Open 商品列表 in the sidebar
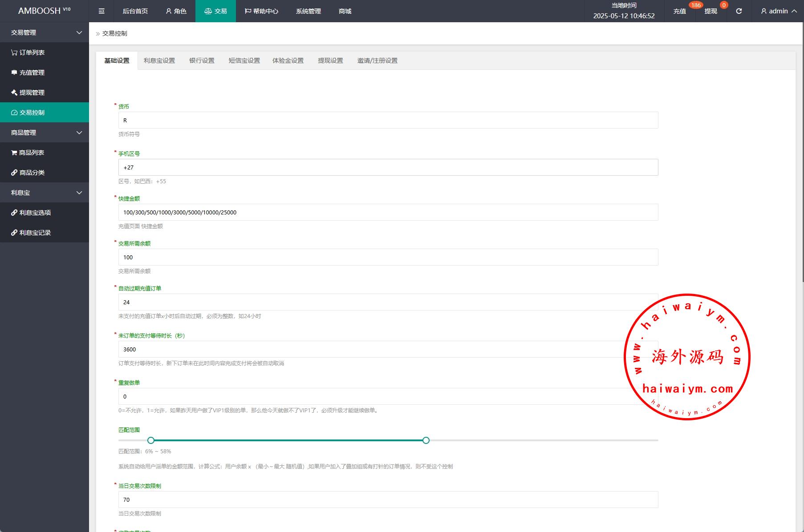The height and width of the screenshot is (532, 804). [28, 153]
